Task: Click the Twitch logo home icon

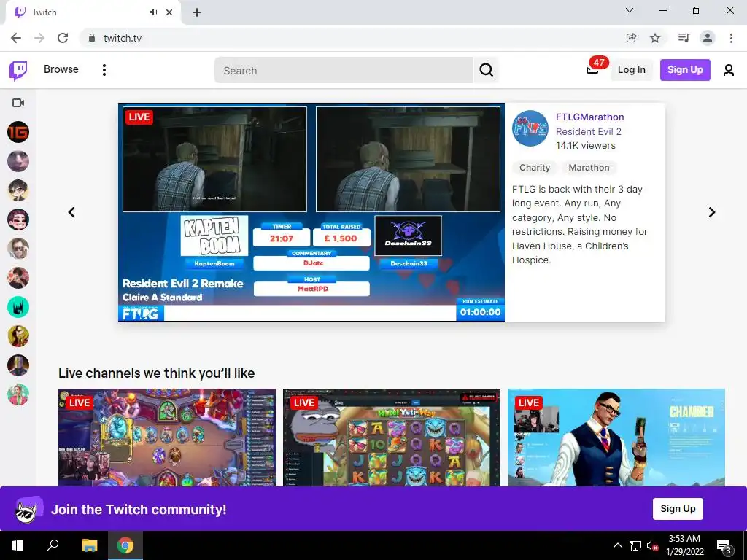Action: 18,70
